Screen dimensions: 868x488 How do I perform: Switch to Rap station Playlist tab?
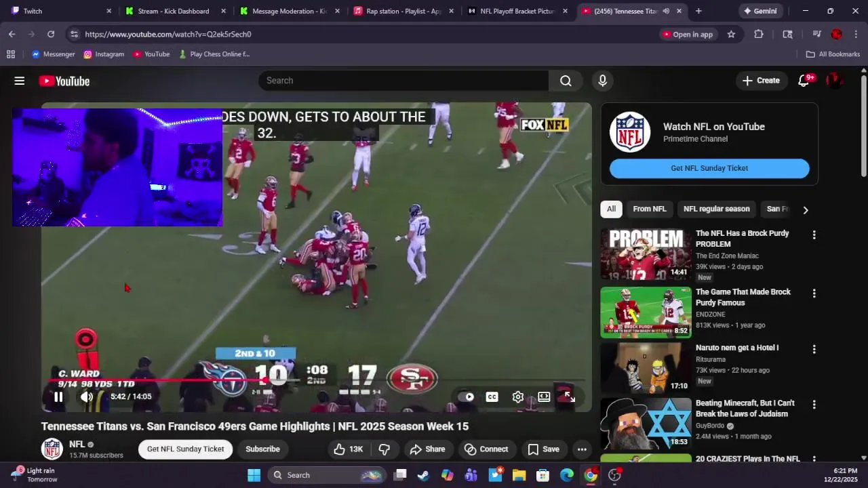(x=403, y=11)
